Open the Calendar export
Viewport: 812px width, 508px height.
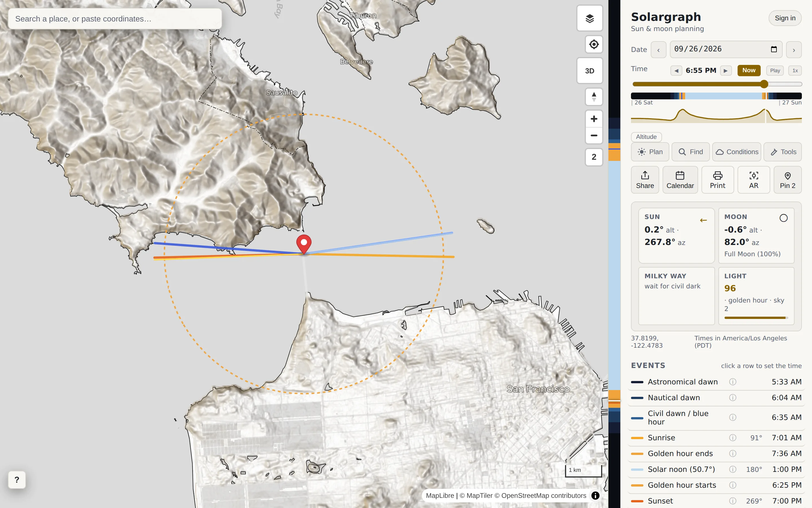680,180
